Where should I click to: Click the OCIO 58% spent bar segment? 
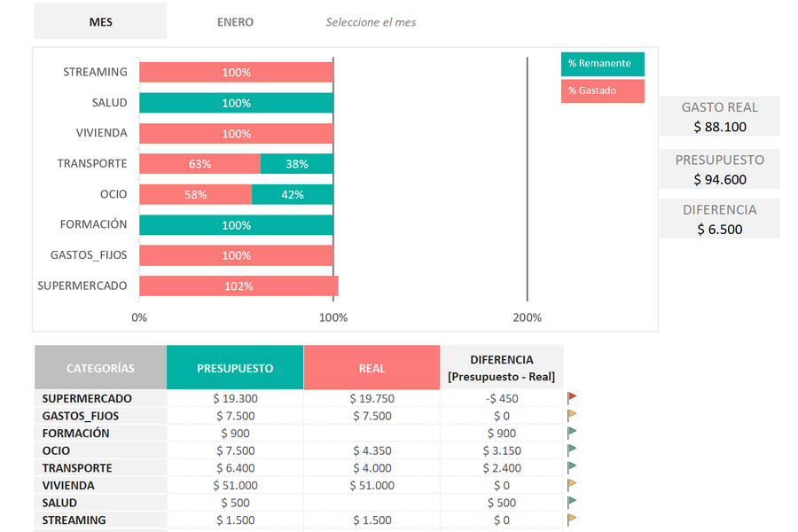195,194
